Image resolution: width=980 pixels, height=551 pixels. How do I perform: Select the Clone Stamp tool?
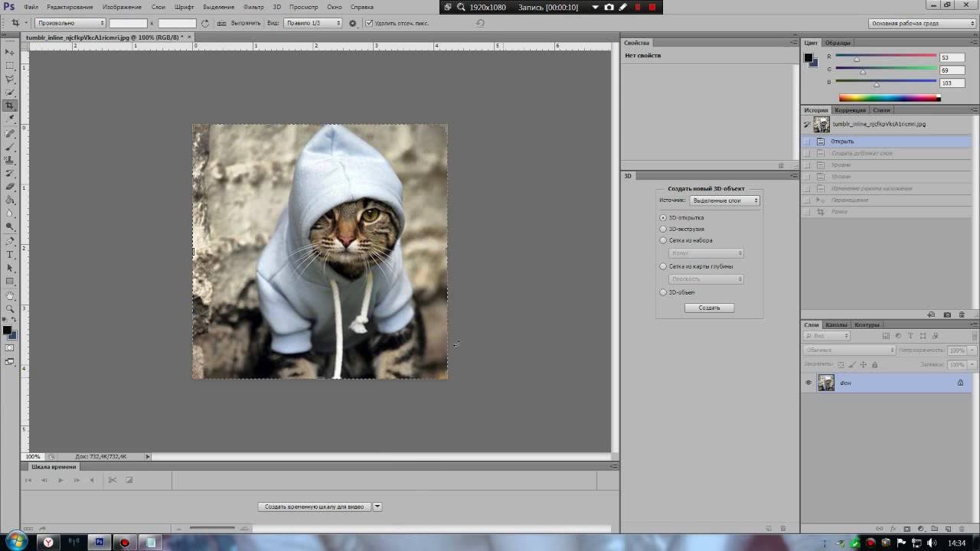coord(10,160)
